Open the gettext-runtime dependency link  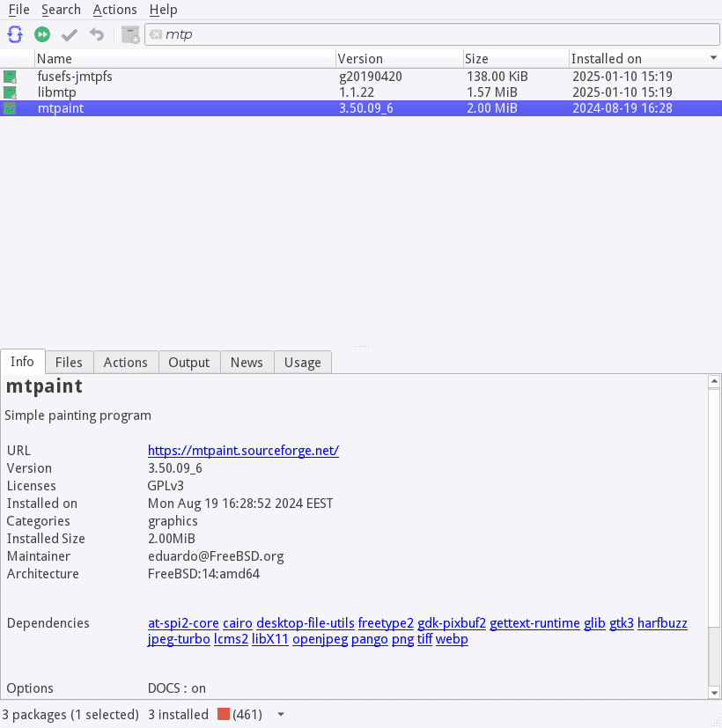534,623
